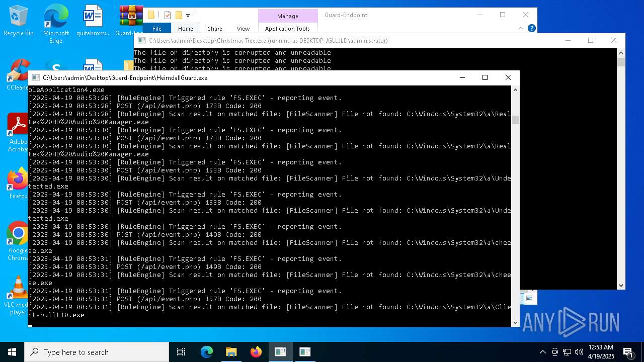Switch to the second console taskbar button
This screenshot has width=644, height=362.
click(x=305, y=352)
